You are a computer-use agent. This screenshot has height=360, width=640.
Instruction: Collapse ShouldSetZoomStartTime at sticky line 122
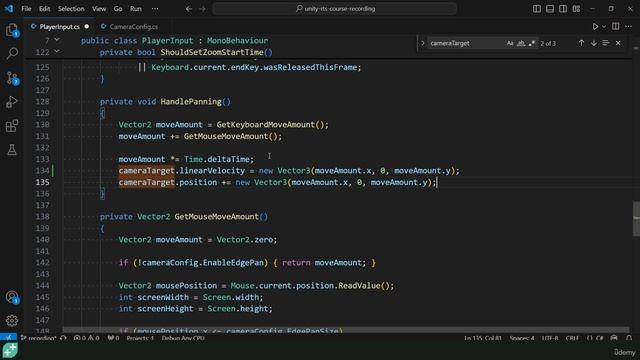tap(57, 51)
